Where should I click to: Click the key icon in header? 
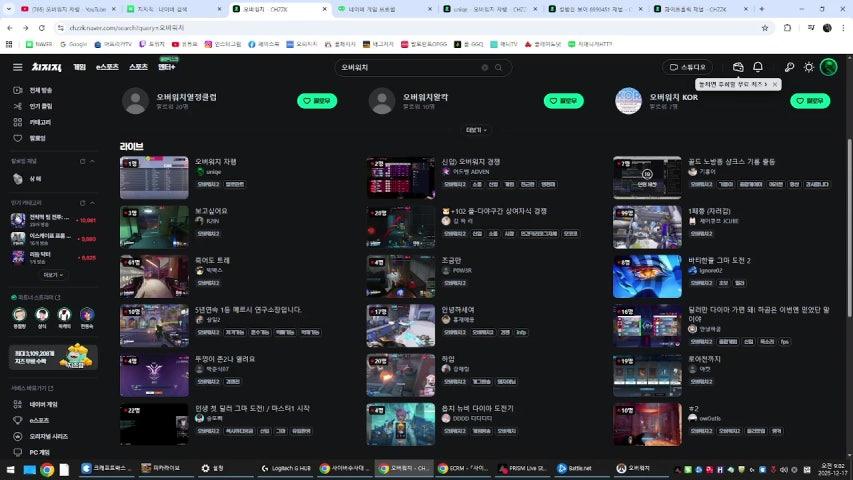point(789,67)
